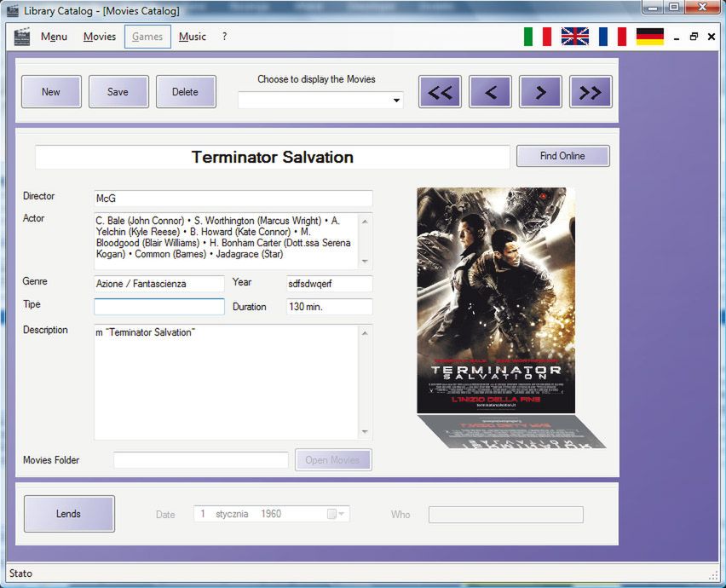Click the Who lend field
The width and height of the screenshot is (726, 588).
[x=506, y=515]
